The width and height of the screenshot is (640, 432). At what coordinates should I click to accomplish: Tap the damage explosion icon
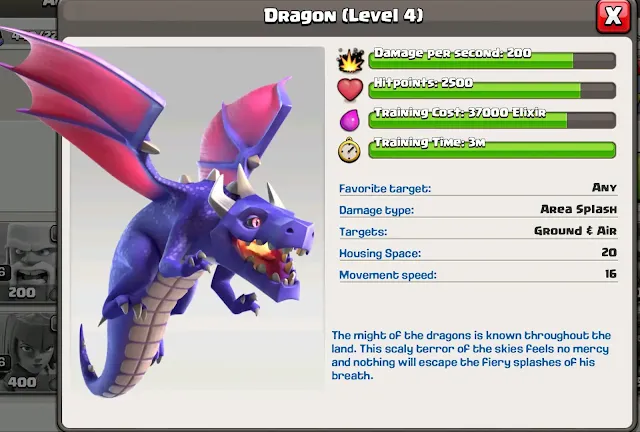point(350,60)
